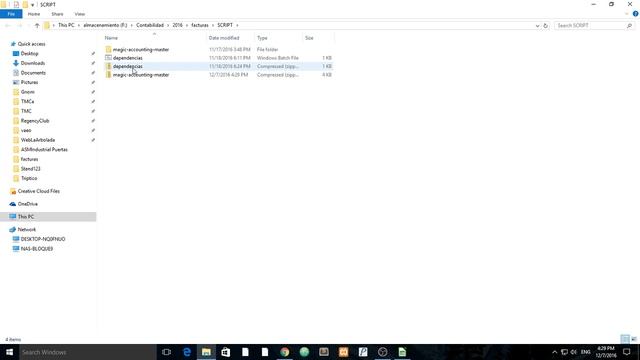Open the TMCa pinned folder
Viewport: 640px width, 360px height.
point(27,102)
